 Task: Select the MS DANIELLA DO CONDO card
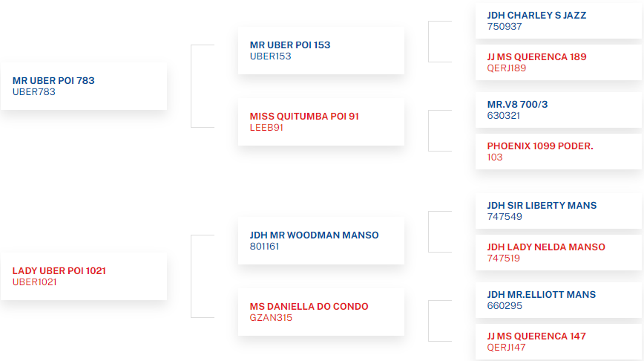(321, 312)
